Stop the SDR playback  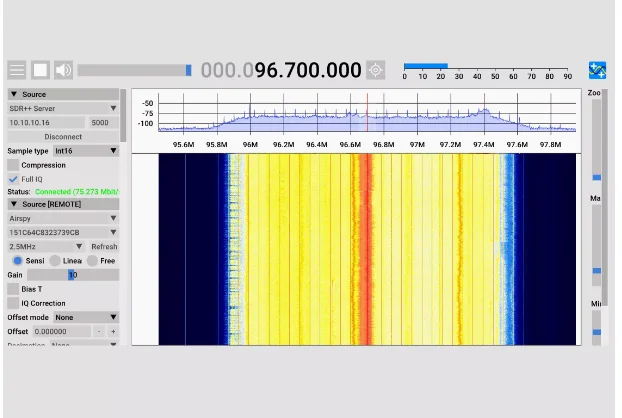[40, 70]
